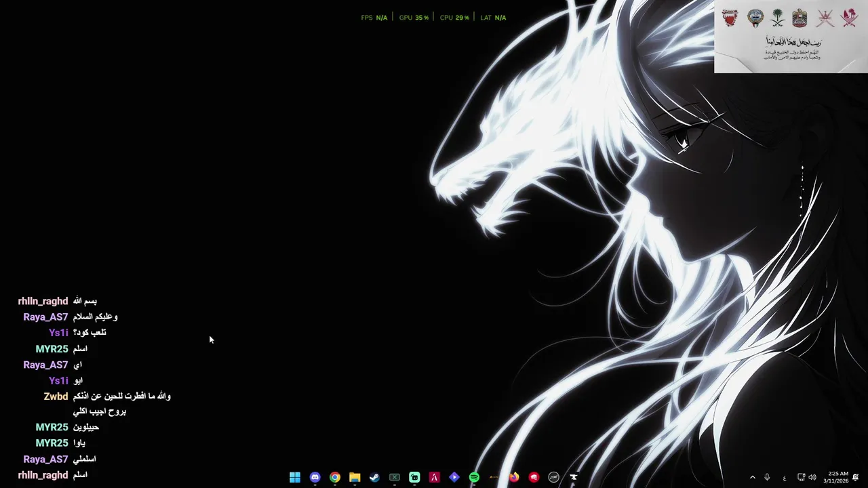Click Raya_AS7's message "اسلملي"

pyautogui.click(x=85, y=459)
